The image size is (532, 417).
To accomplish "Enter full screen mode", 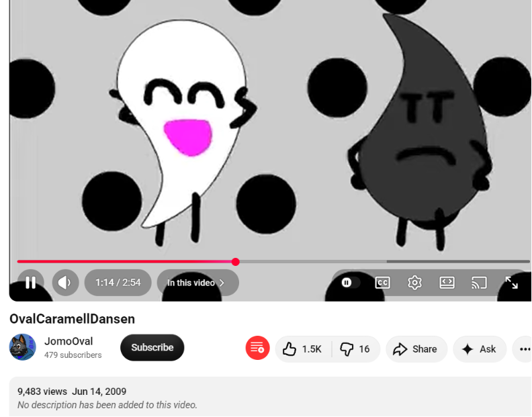I will (x=511, y=282).
